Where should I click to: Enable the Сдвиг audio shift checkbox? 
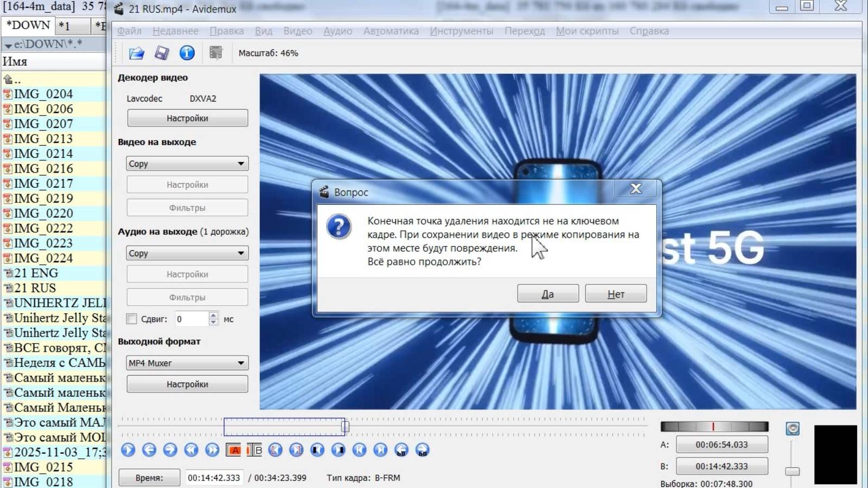pos(132,319)
